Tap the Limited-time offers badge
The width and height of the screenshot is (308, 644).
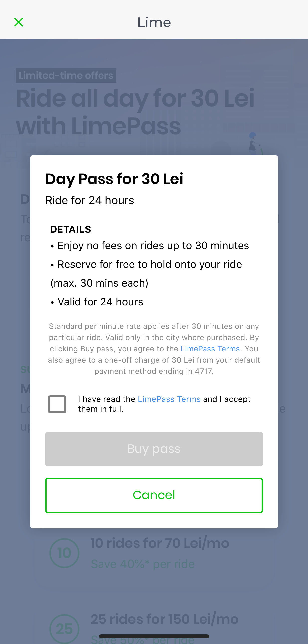[x=66, y=75]
